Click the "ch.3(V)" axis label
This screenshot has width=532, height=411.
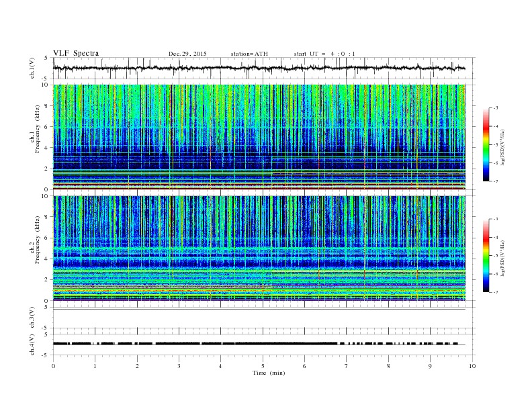tap(32, 318)
